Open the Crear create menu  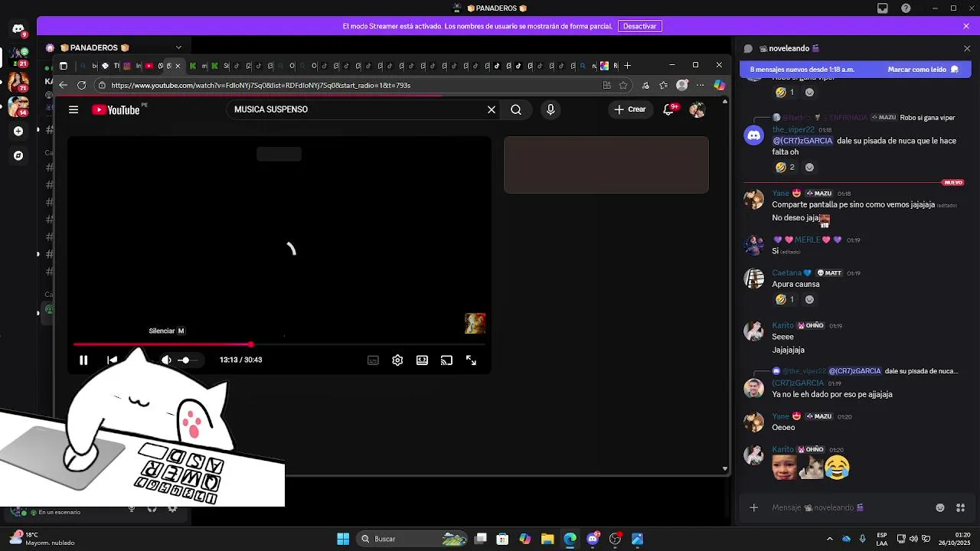(630, 109)
